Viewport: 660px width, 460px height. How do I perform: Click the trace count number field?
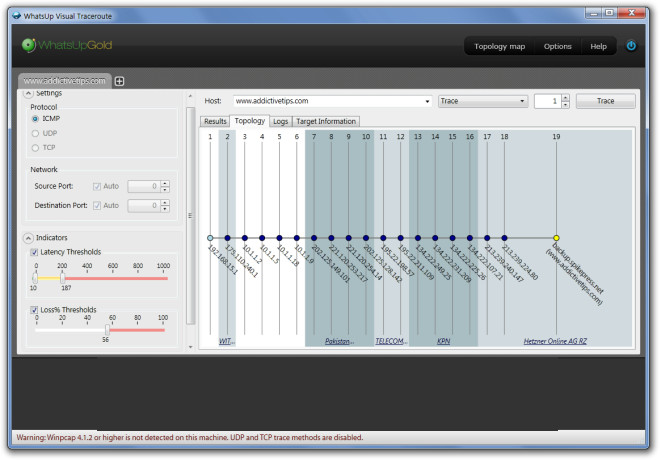point(548,101)
